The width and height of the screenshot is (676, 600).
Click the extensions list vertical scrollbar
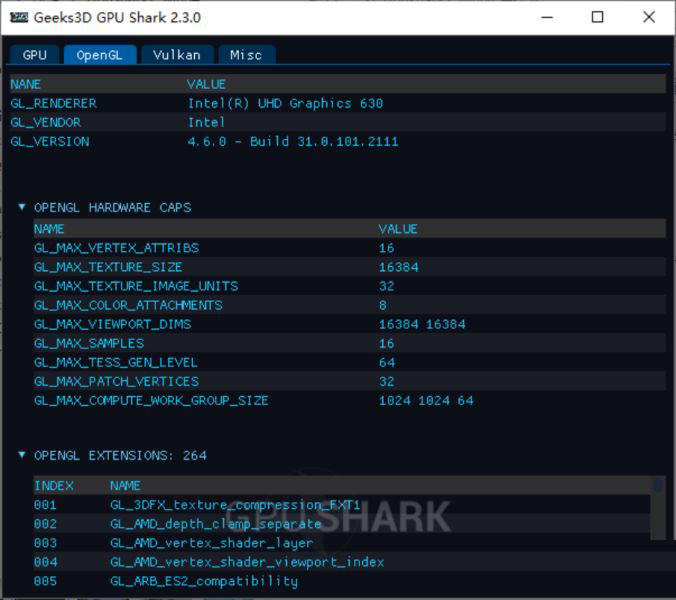(657, 509)
